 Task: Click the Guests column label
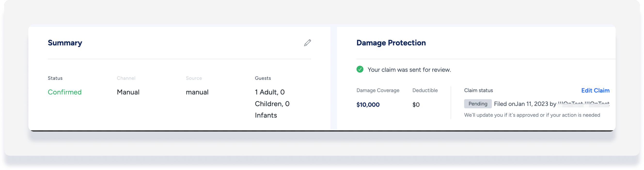[263, 78]
